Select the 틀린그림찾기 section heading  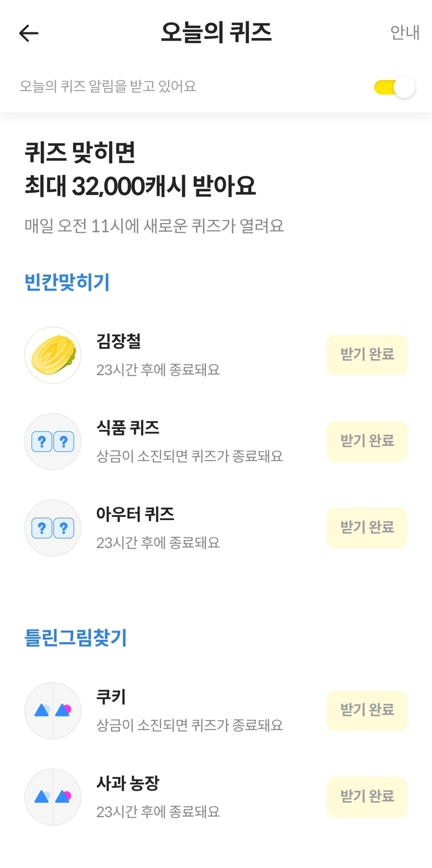click(76, 638)
